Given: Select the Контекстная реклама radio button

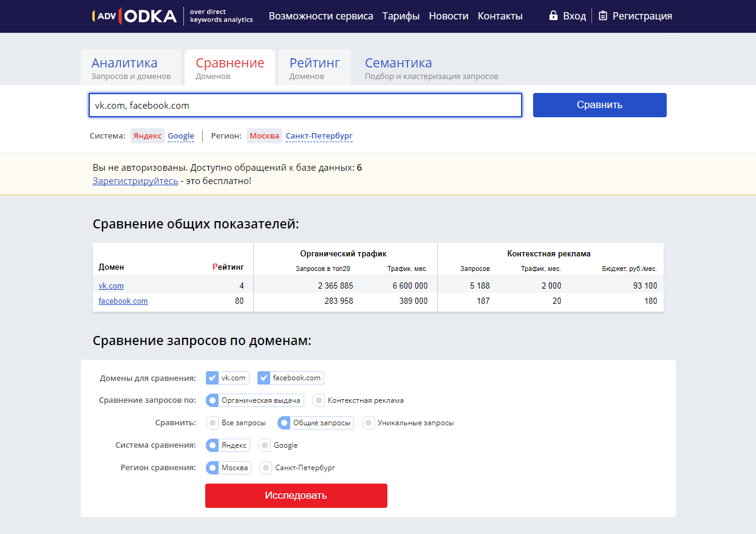Looking at the screenshot, I should click(x=318, y=400).
